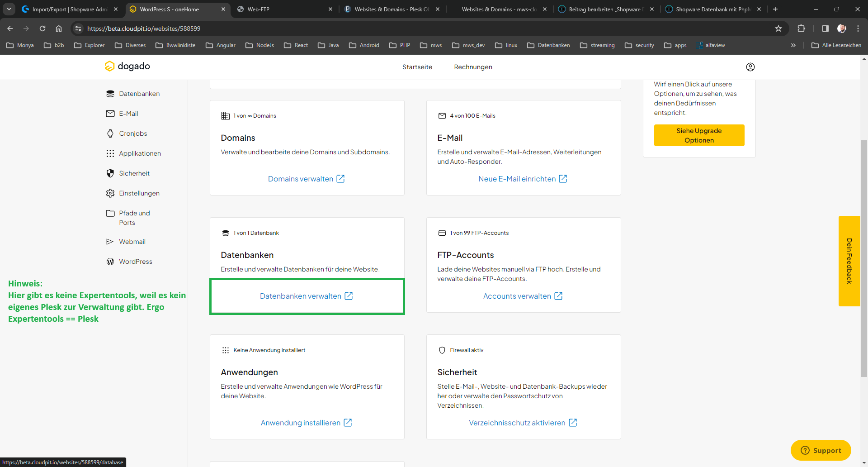Open Sicherheit shield sidebar item
Viewport: 868px width, 467px height.
pyautogui.click(x=134, y=173)
